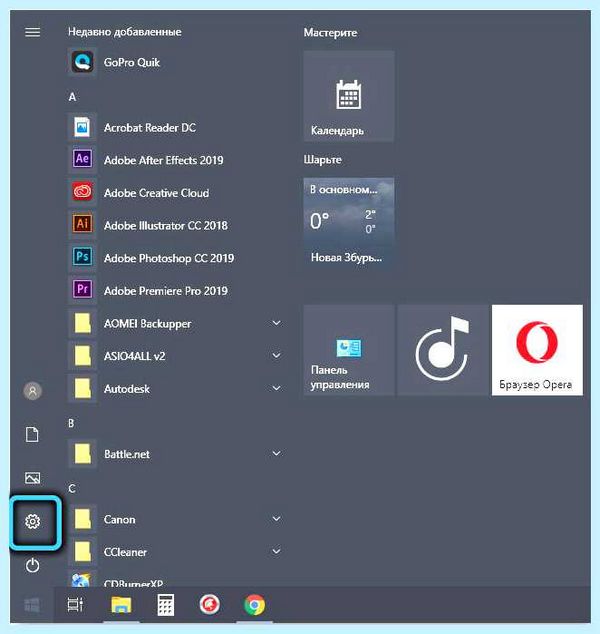Expand the Autodesk folder chevron
The image size is (600, 634).
coord(277,388)
